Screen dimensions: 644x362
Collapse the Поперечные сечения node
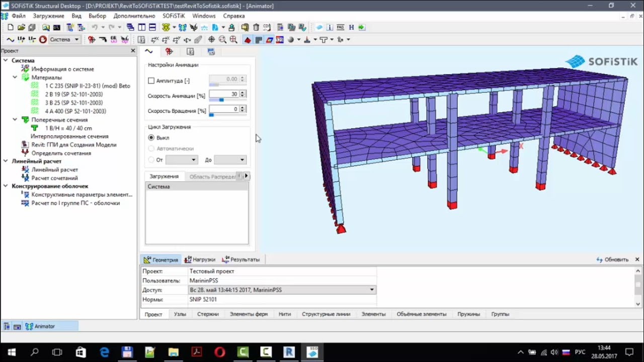(x=15, y=120)
